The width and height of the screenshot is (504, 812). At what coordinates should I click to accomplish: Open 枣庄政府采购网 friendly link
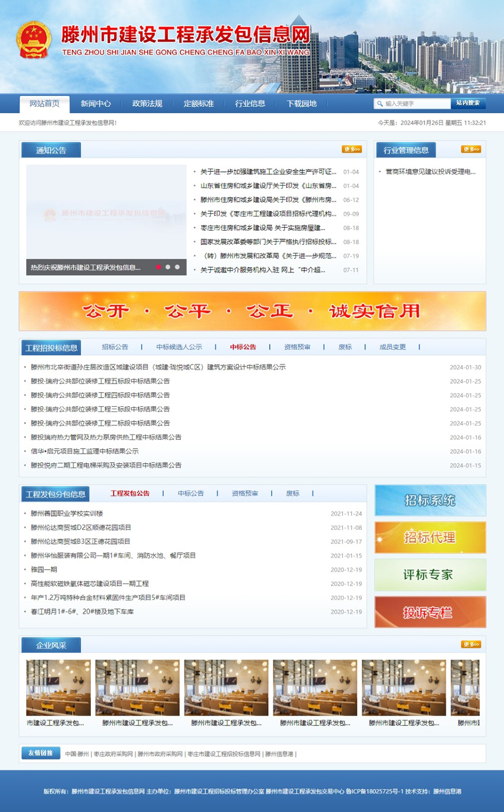(x=113, y=754)
